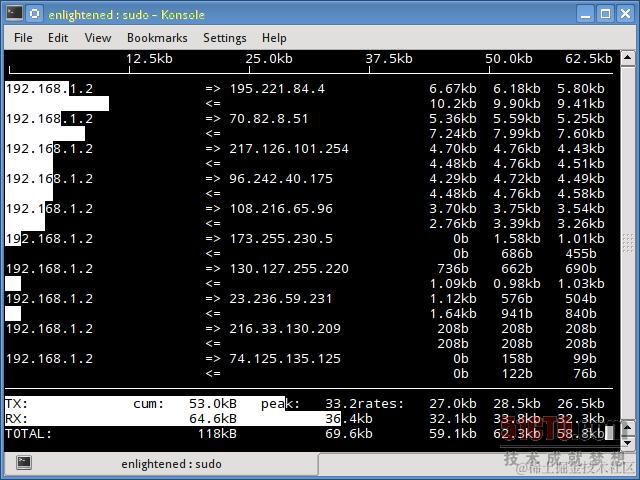Open the View menu
The image size is (640, 480).
click(98, 38)
